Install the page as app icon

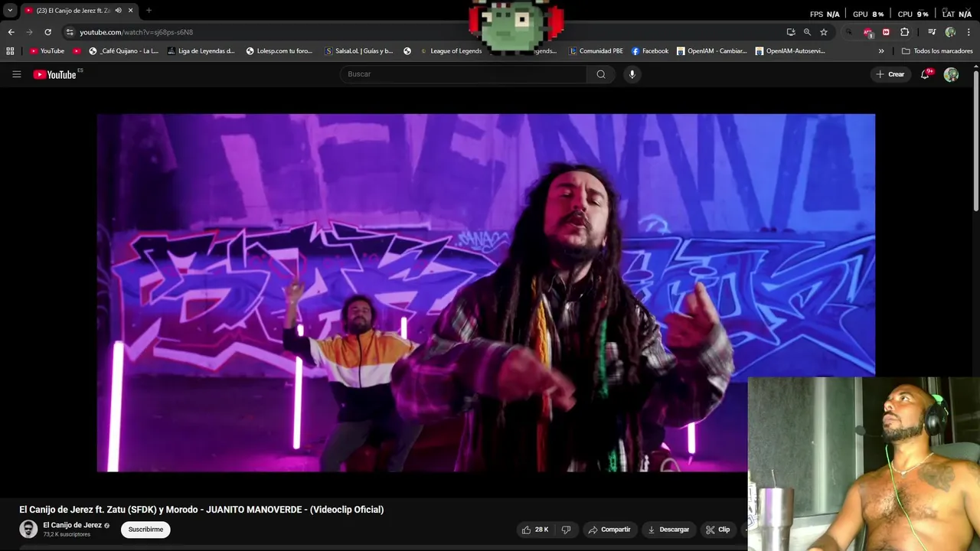tap(791, 32)
